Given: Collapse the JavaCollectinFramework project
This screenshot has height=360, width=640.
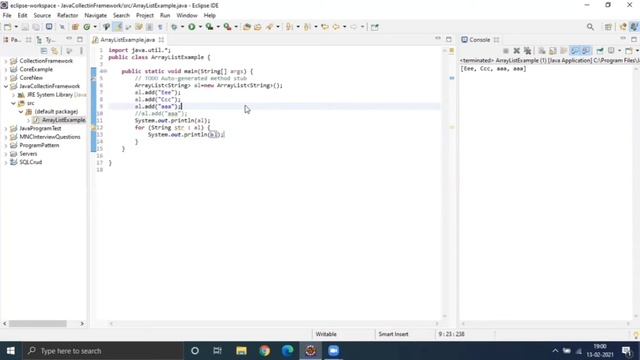Looking at the screenshot, I should [x=6, y=86].
